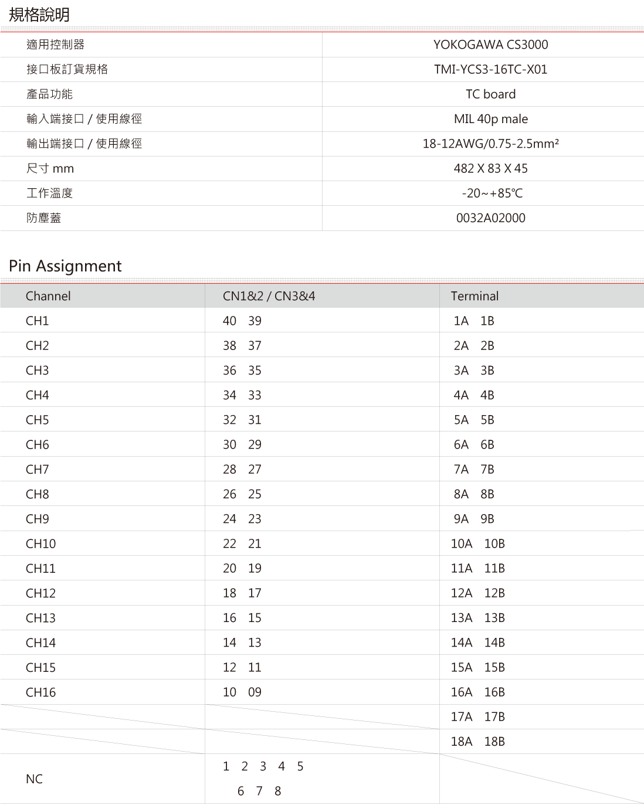Click the 28 27 pin cell
The image size is (644, 812).
242,469
